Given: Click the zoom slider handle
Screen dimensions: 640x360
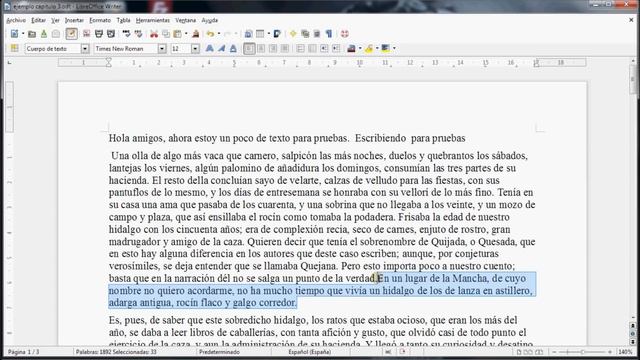Looking at the screenshot, I should (x=582, y=352).
